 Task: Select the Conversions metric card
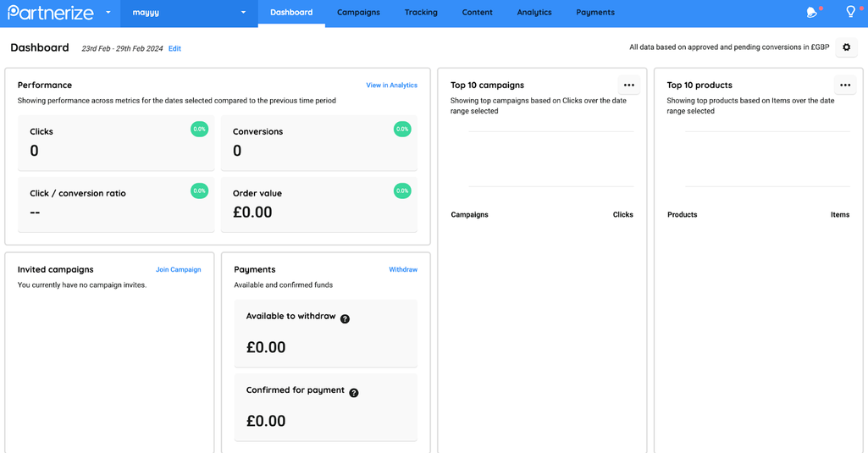pos(319,142)
